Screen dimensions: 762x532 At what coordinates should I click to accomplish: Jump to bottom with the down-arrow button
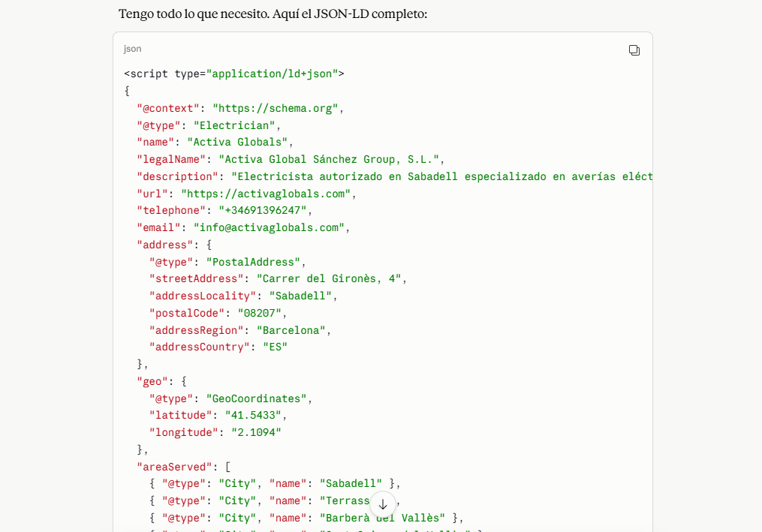tap(383, 504)
